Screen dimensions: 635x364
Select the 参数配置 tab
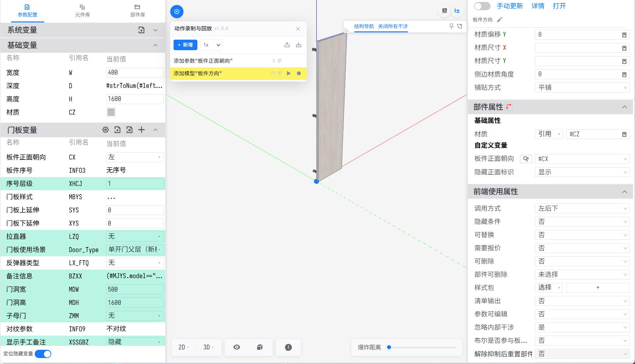coord(27,11)
